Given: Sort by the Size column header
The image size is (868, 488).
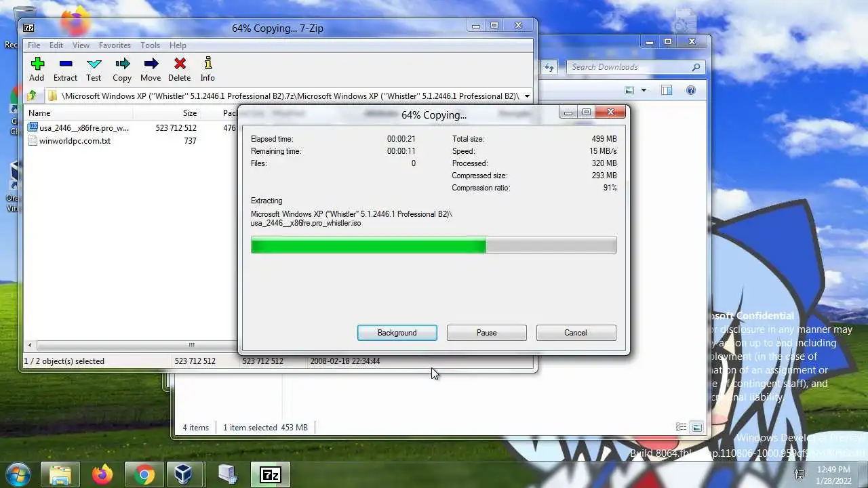Looking at the screenshot, I should point(189,113).
